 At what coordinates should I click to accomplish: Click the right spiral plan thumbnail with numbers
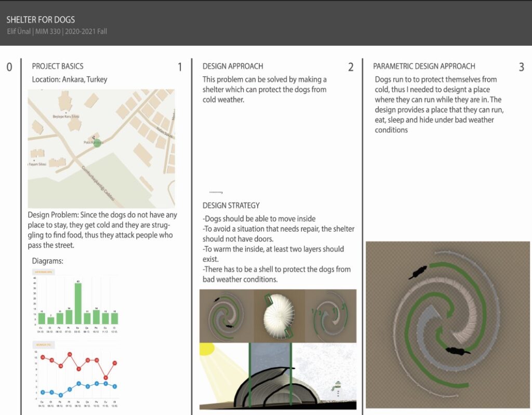(x=331, y=315)
